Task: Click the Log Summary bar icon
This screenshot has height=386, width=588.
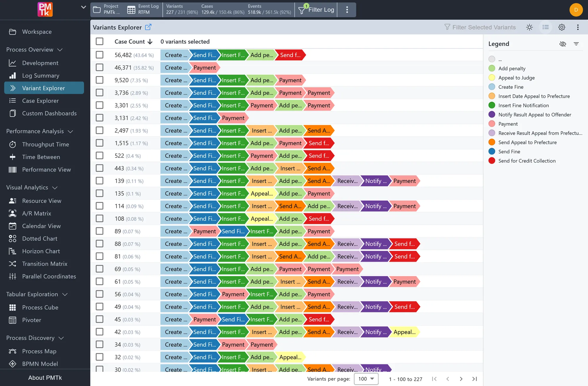Action: [13, 75]
